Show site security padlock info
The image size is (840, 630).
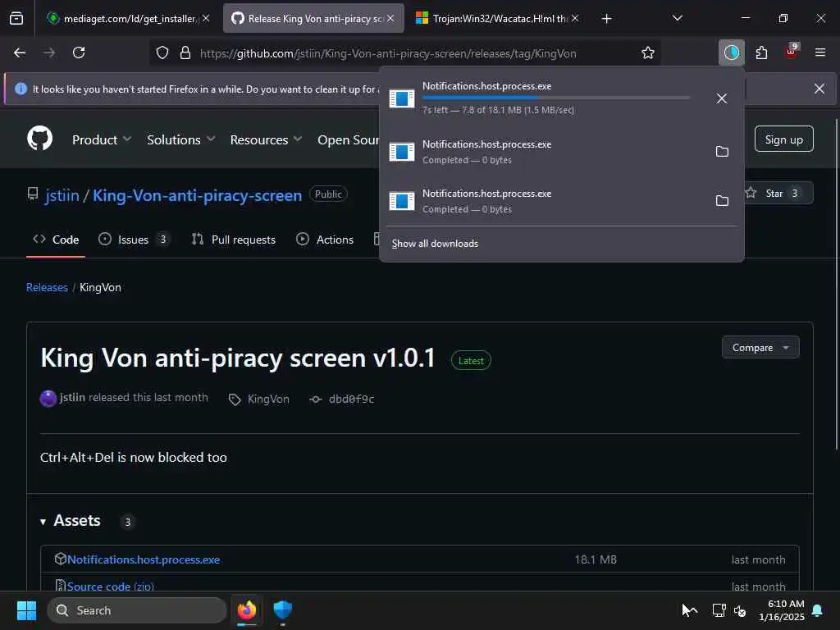point(185,53)
